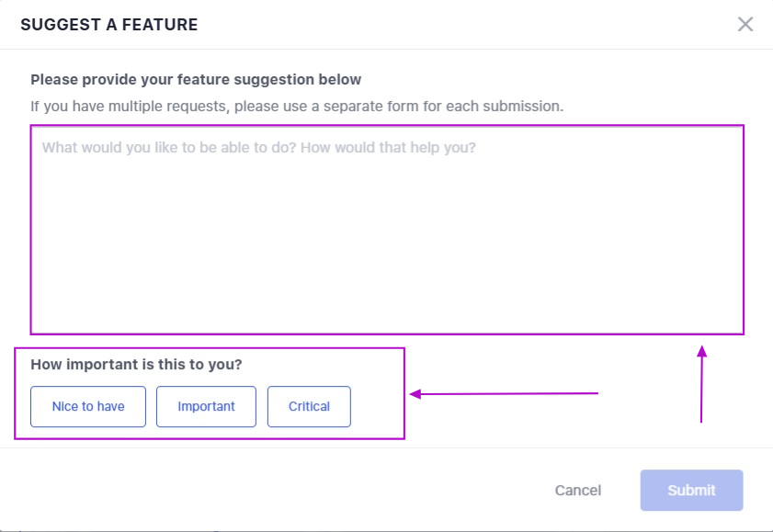
Task: Click the "How important is this to you?" label
Action: [136, 365]
